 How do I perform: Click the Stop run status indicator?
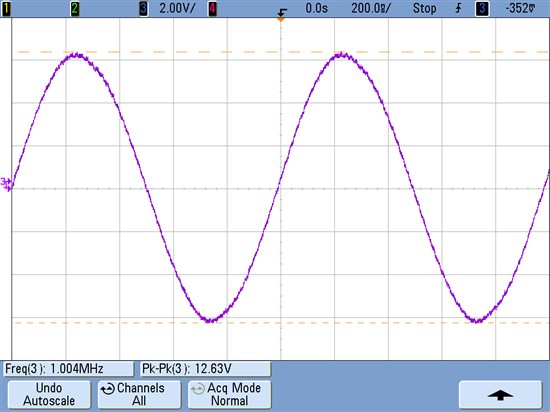pyautogui.click(x=424, y=8)
